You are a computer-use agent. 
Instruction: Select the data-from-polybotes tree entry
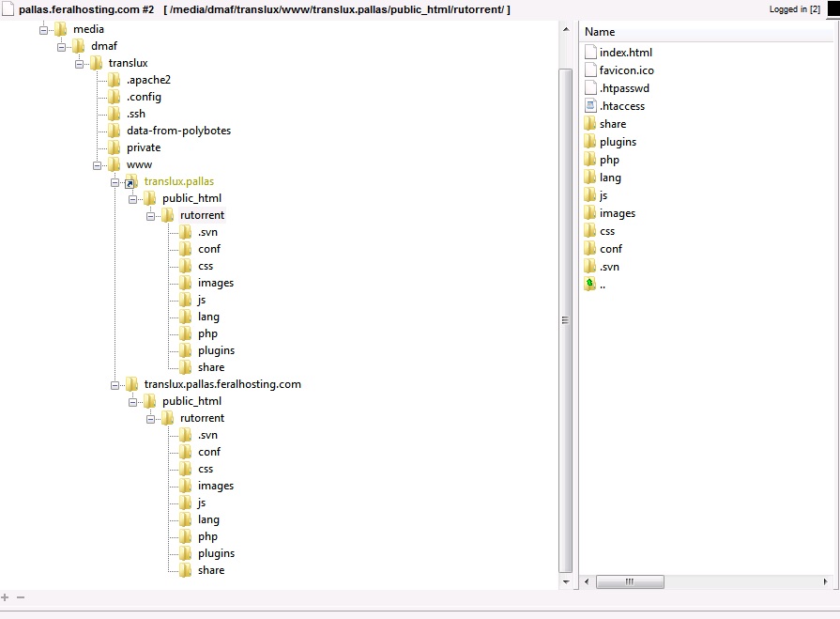point(178,131)
